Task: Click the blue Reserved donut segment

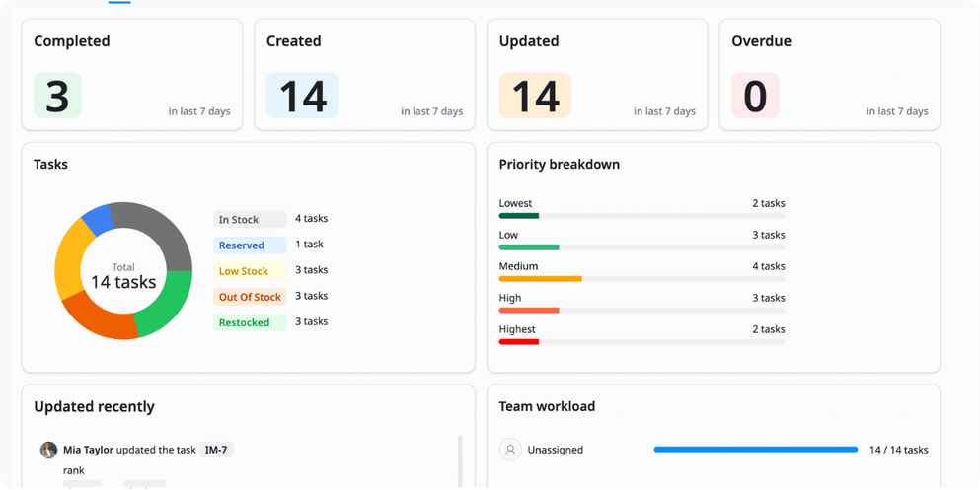Action: point(98,219)
